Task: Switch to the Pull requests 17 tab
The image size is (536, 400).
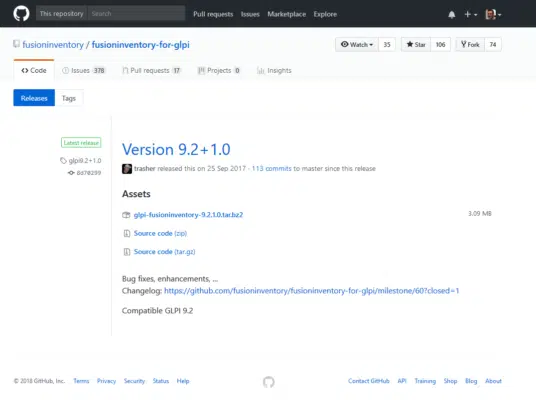Action: click(x=151, y=70)
